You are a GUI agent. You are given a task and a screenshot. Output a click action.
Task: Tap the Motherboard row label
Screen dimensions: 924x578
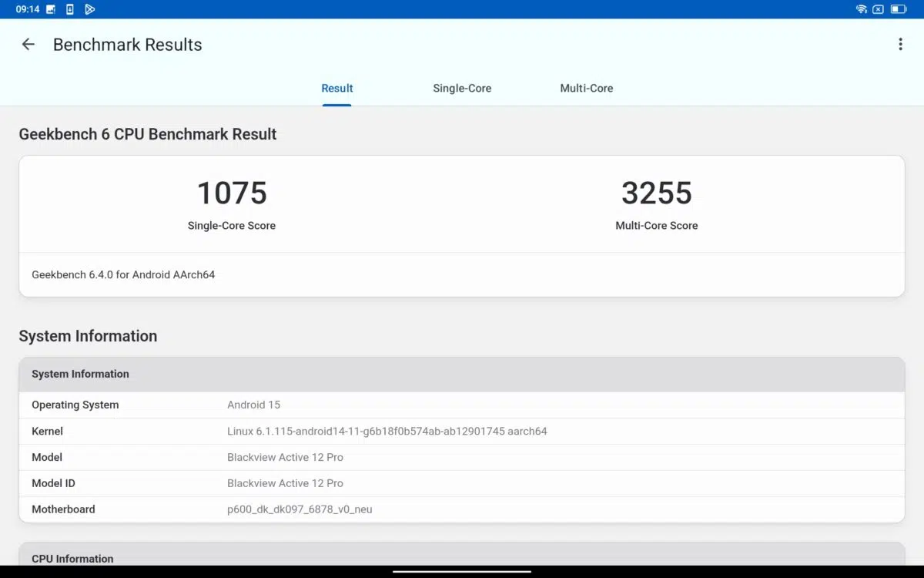(64, 509)
